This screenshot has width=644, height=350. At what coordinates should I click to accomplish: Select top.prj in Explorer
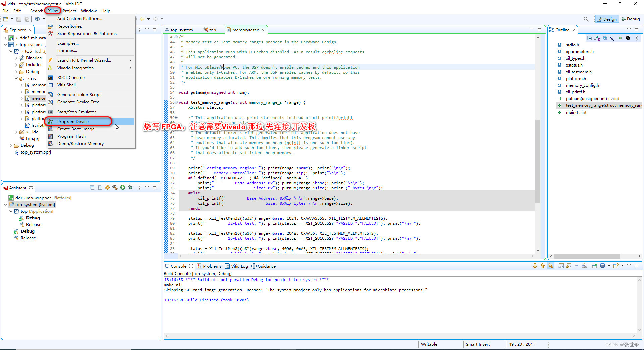33,139
